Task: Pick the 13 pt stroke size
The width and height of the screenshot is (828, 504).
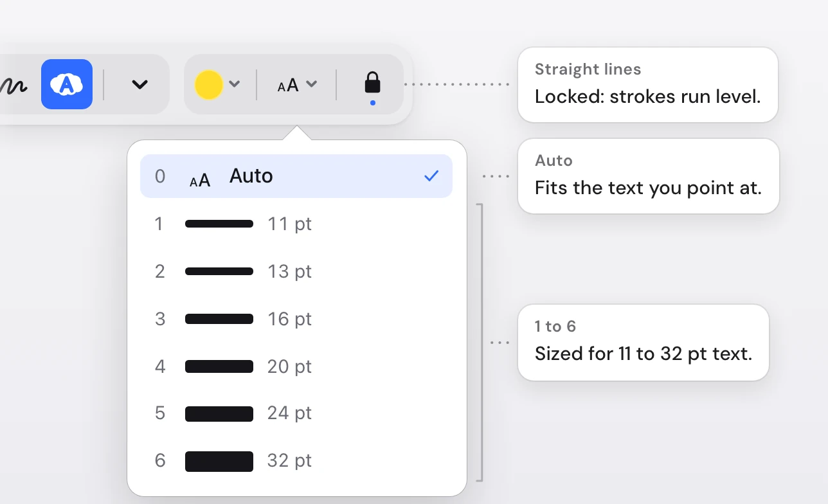Action: [296, 271]
